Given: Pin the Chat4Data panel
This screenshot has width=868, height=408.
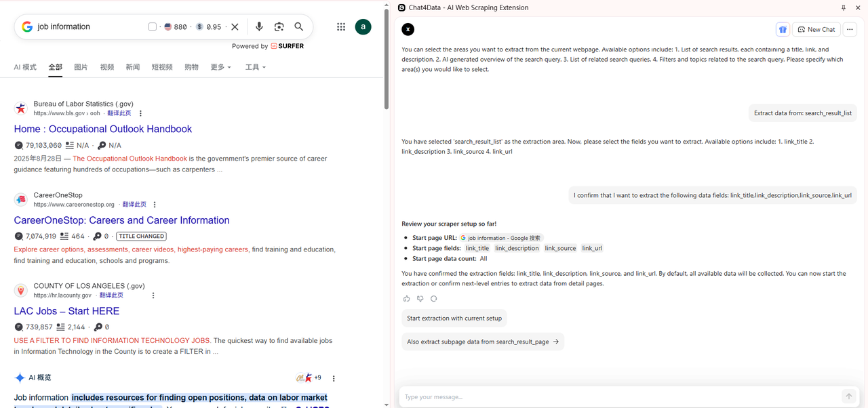Looking at the screenshot, I should click(843, 7).
